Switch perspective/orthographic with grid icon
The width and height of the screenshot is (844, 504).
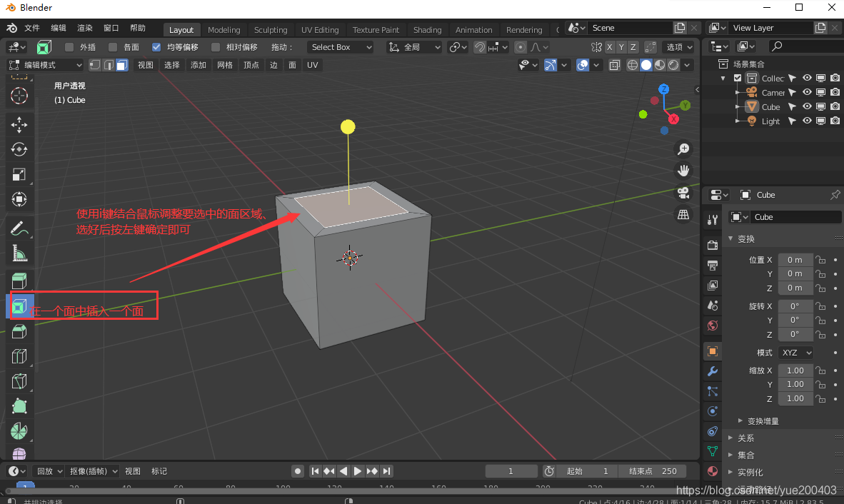click(683, 215)
